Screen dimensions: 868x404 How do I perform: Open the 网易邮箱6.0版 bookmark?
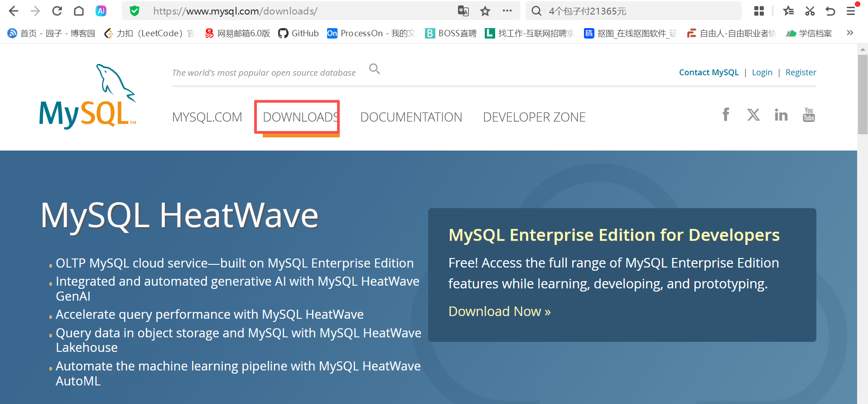pyautogui.click(x=237, y=33)
